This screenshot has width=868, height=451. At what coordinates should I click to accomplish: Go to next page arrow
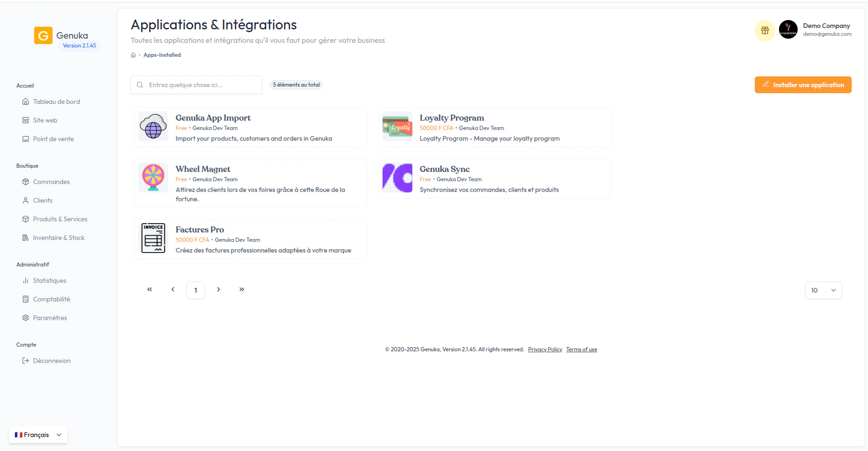(219, 289)
